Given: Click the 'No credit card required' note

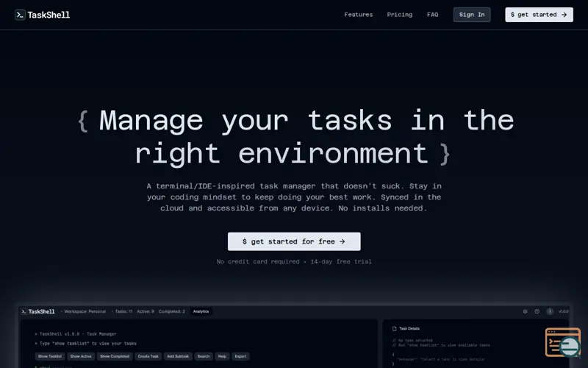Looking at the screenshot, I should point(258,262).
